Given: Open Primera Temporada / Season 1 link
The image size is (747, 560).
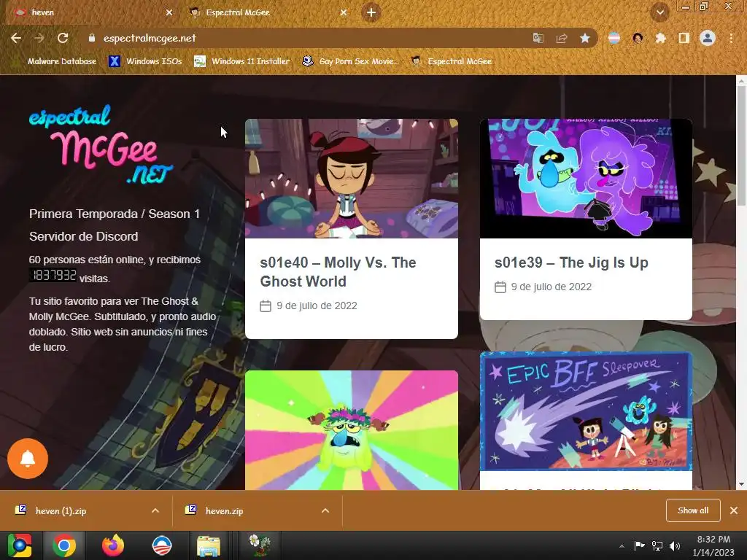Looking at the screenshot, I should 115,214.
